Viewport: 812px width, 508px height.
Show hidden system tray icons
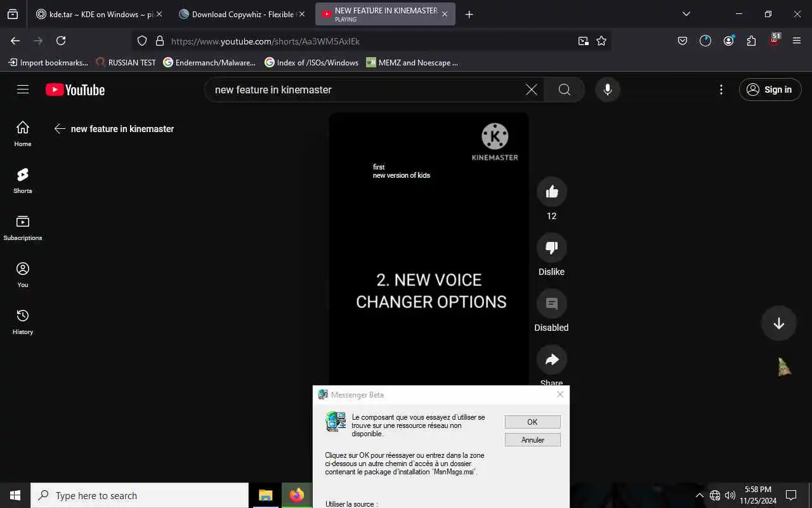pyautogui.click(x=700, y=495)
